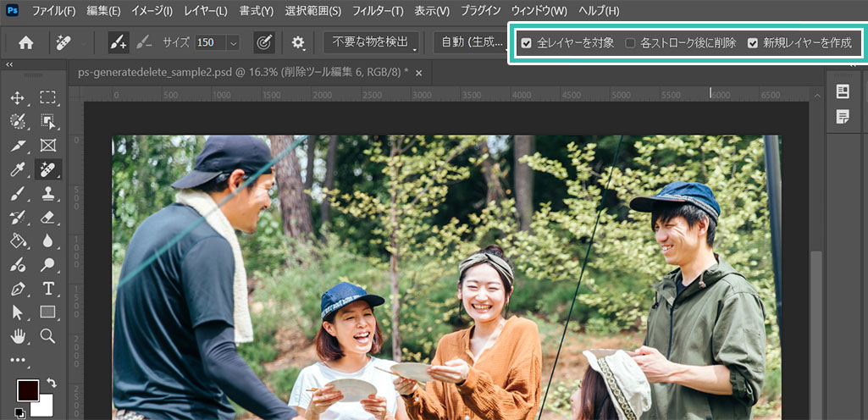Select the Paint Bucket tool
868x420 pixels.
[x=18, y=240]
